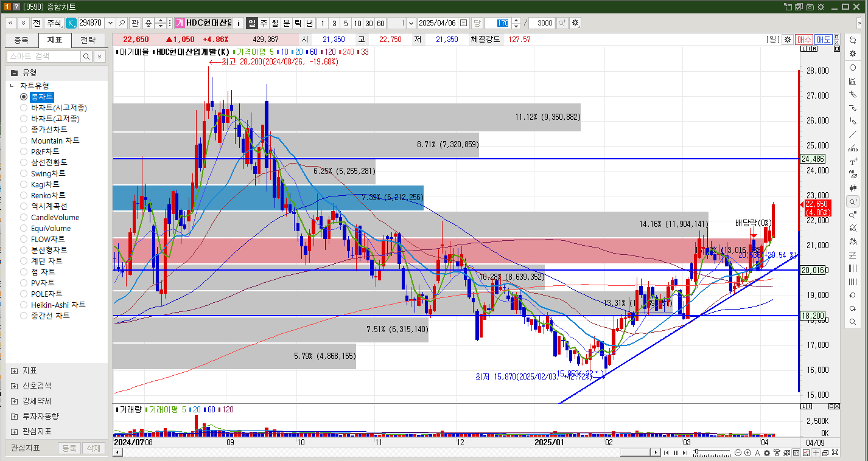Expand the 강세약세 tree node
The height and width of the screenshot is (461, 868).
13,401
